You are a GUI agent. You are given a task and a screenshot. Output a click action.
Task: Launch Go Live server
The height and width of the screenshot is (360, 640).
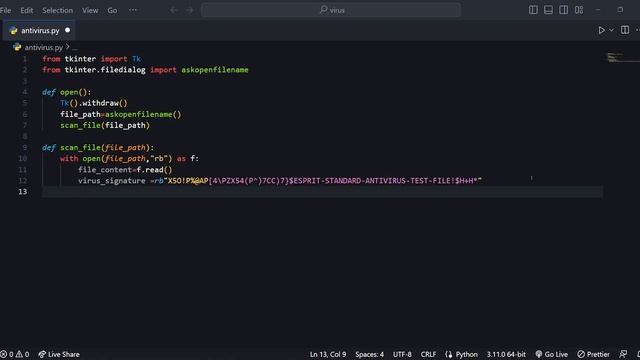coord(551,354)
